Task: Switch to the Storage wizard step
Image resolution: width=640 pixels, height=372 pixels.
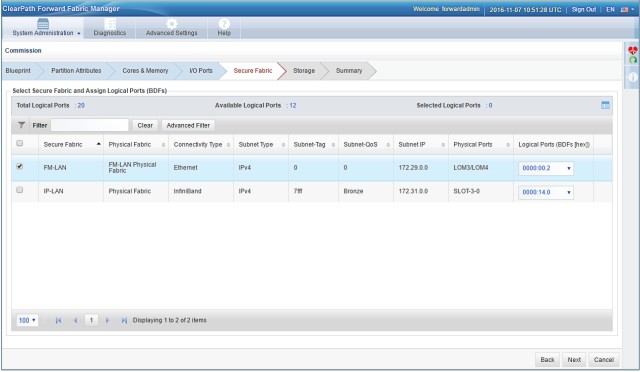Action: click(x=304, y=71)
